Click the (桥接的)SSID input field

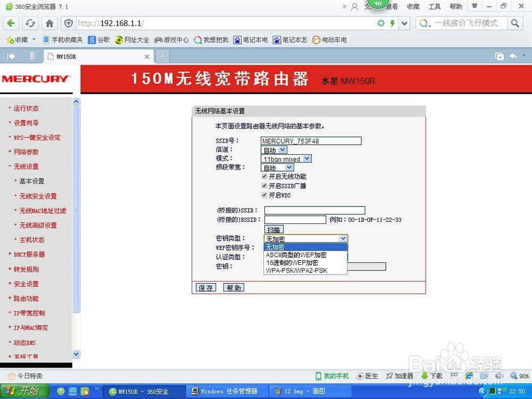314,210
